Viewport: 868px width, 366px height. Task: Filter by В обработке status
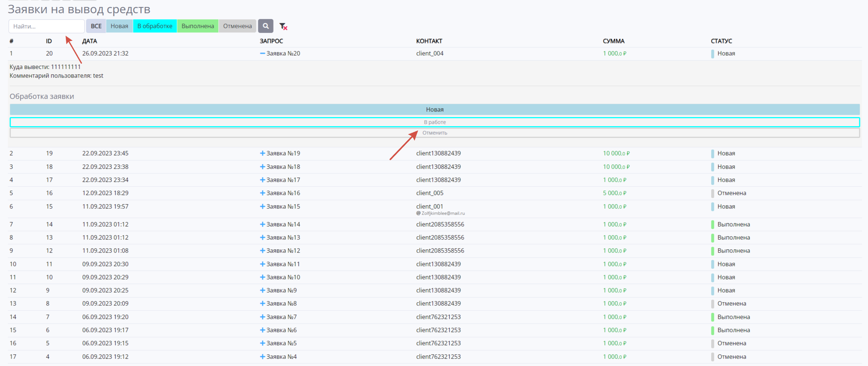pyautogui.click(x=155, y=26)
